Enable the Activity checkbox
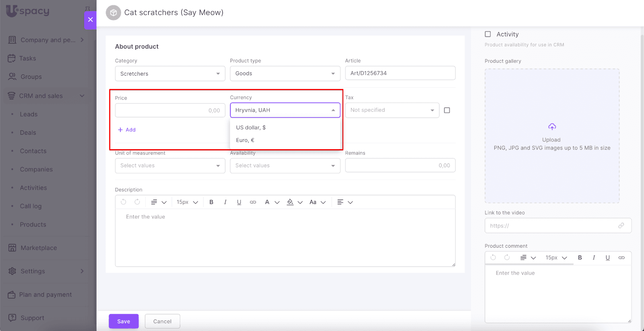 (x=488, y=34)
